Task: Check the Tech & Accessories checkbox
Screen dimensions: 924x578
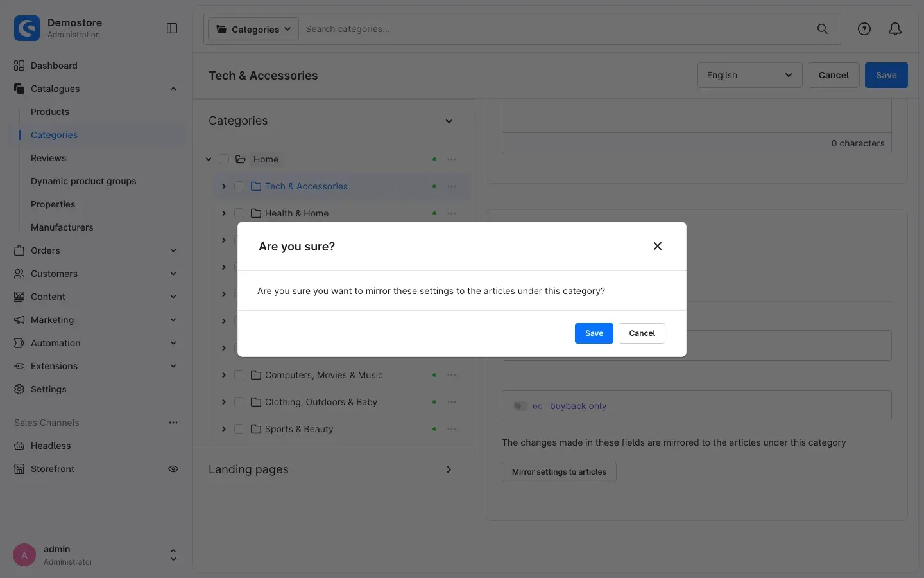Action: [239, 186]
